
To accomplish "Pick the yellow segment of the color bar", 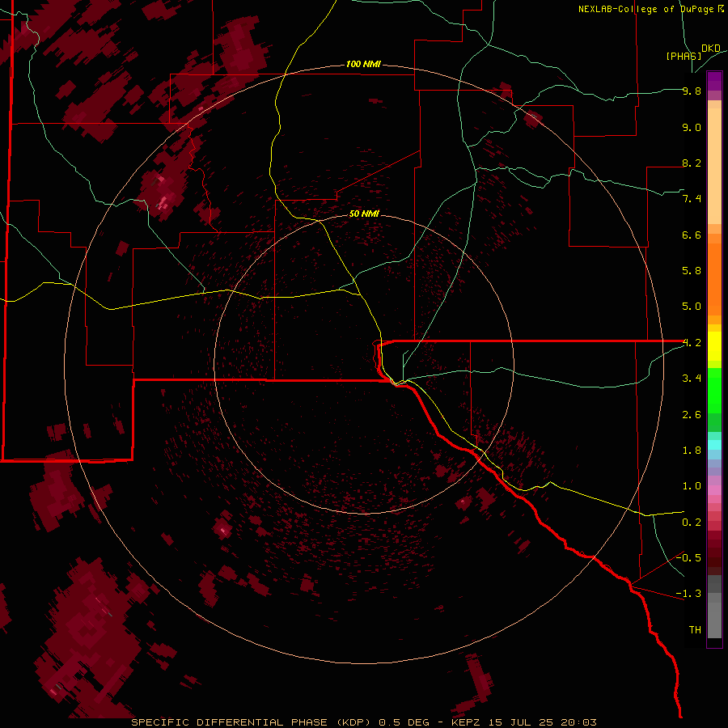I will (714, 346).
